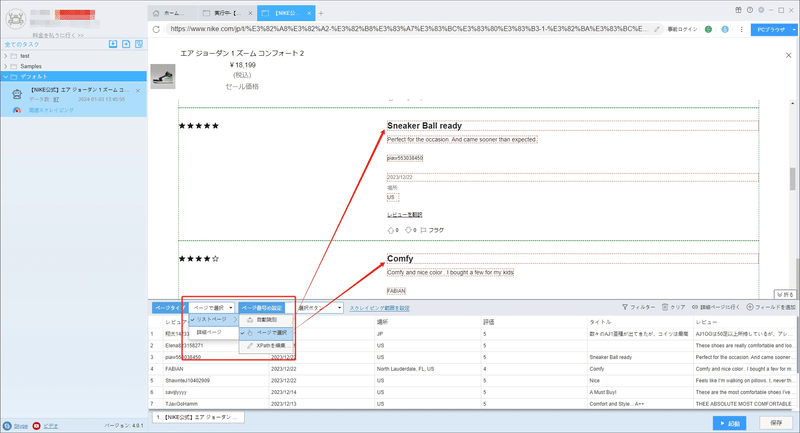This screenshot has width=800, height=433.
Task: Open the 選択ボタン dropdown
Action: 319,308
